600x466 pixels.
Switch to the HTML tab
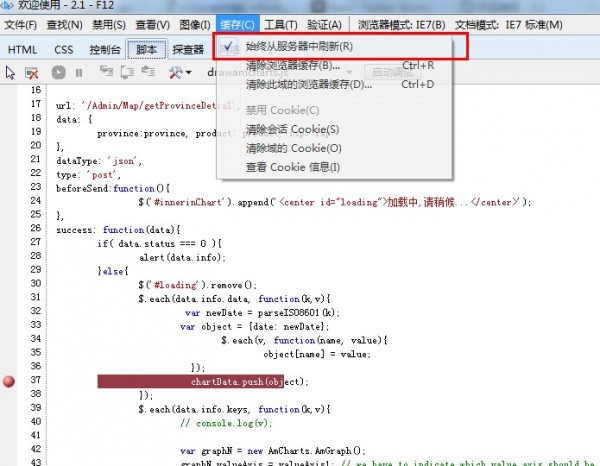[x=22, y=50]
